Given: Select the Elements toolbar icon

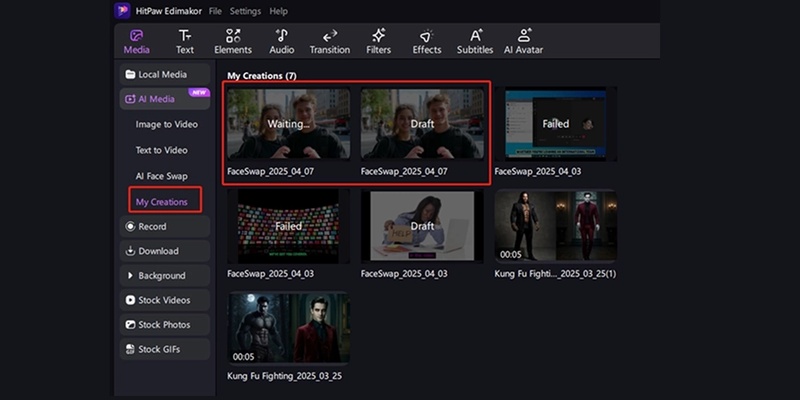Looking at the screenshot, I should (233, 41).
